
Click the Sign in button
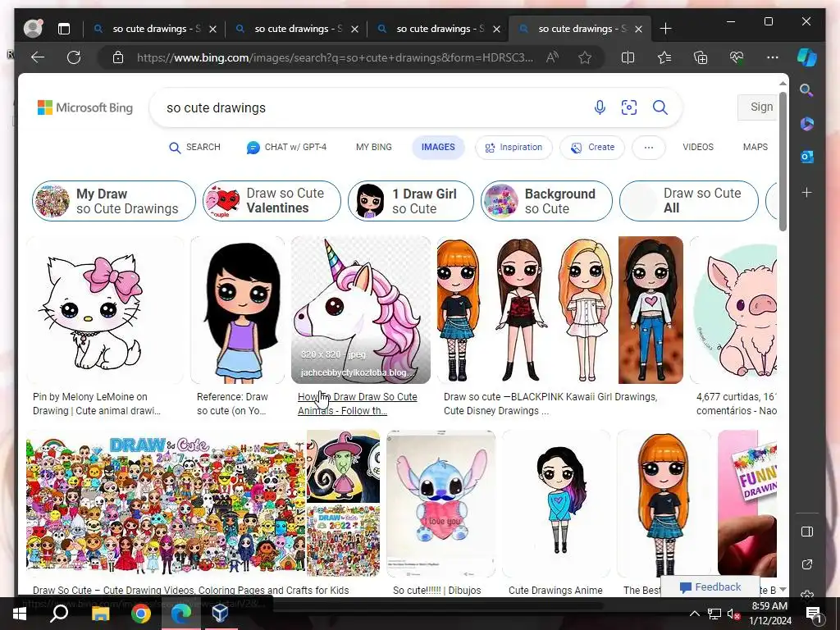(x=757, y=107)
